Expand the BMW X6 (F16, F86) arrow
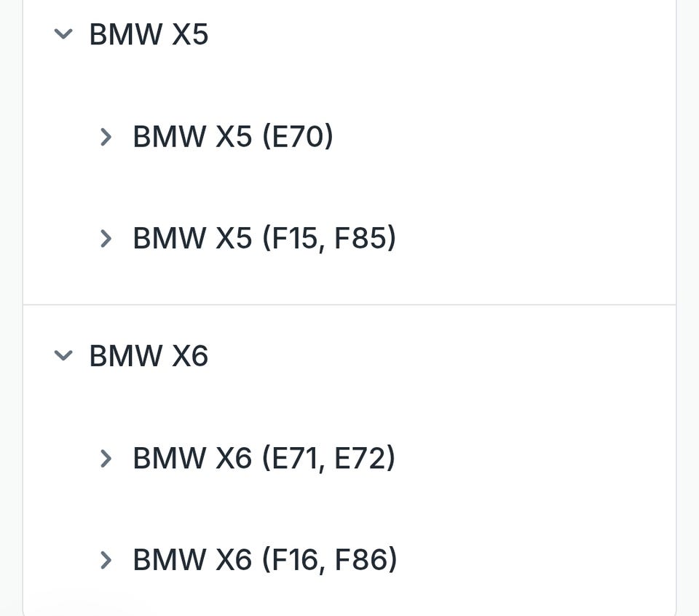The height and width of the screenshot is (616, 699). [x=106, y=560]
